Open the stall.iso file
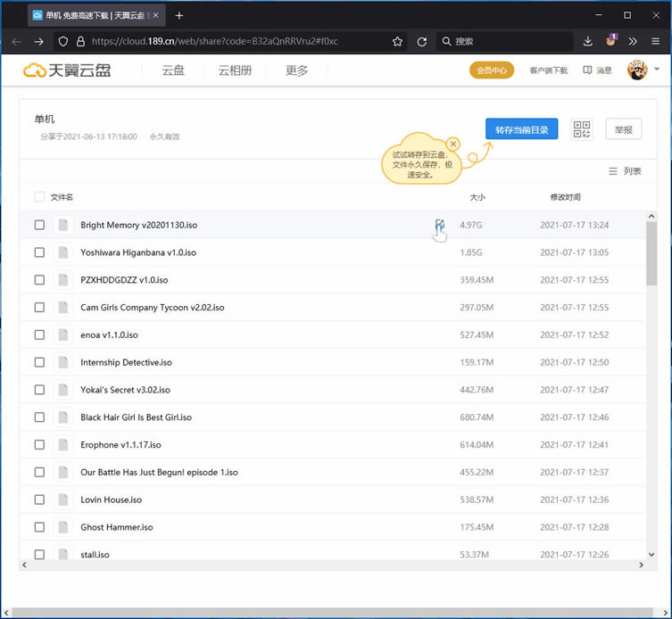The width and height of the screenshot is (672, 619). (95, 554)
